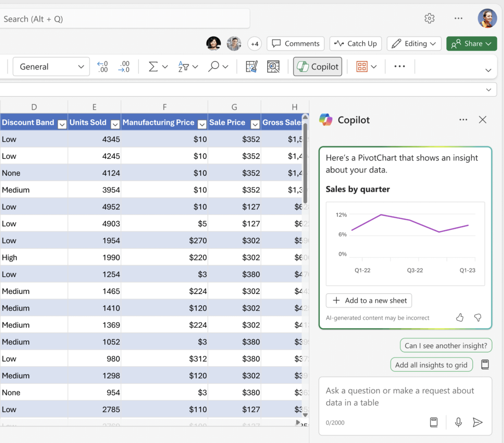Viewport: 504px width, 443px height.
Task: Click Add to a new sheet
Action: click(x=369, y=300)
